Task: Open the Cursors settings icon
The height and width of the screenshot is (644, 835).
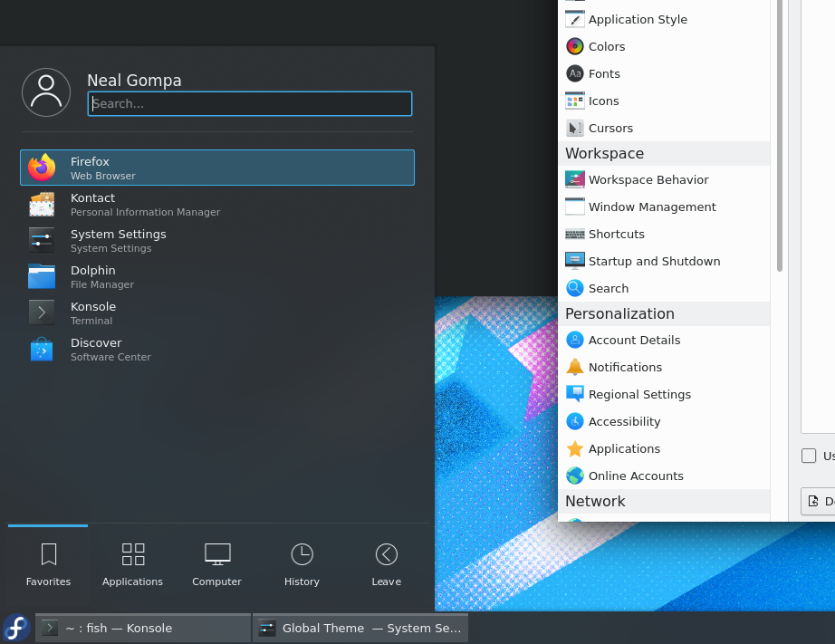Action: tap(575, 128)
